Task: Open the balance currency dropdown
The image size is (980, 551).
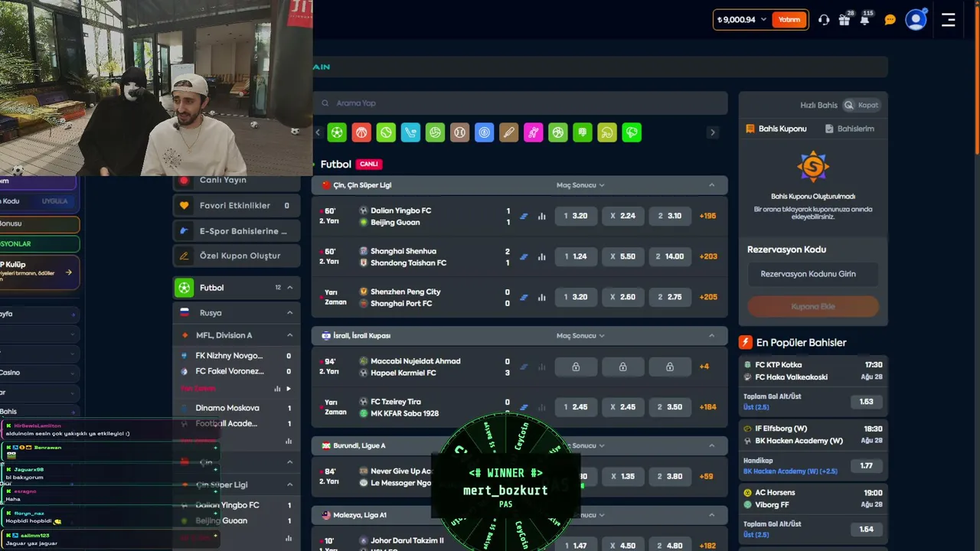Action: point(763,20)
